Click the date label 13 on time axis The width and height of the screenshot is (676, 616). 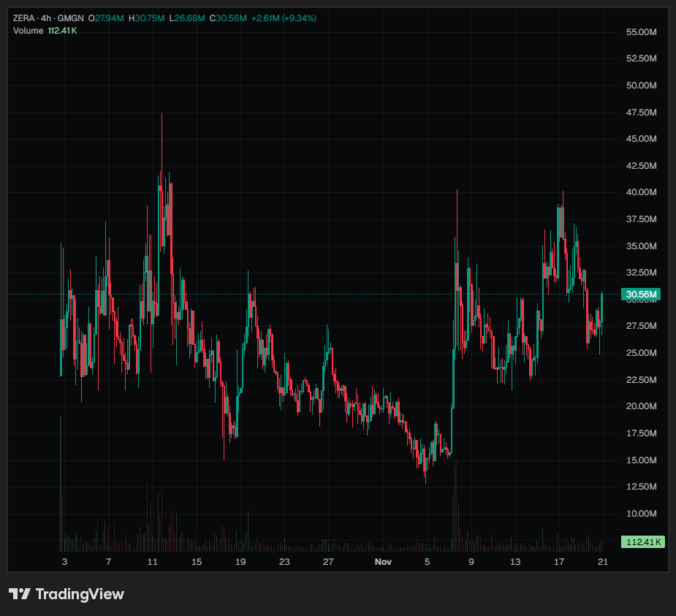[x=515, y=562]
